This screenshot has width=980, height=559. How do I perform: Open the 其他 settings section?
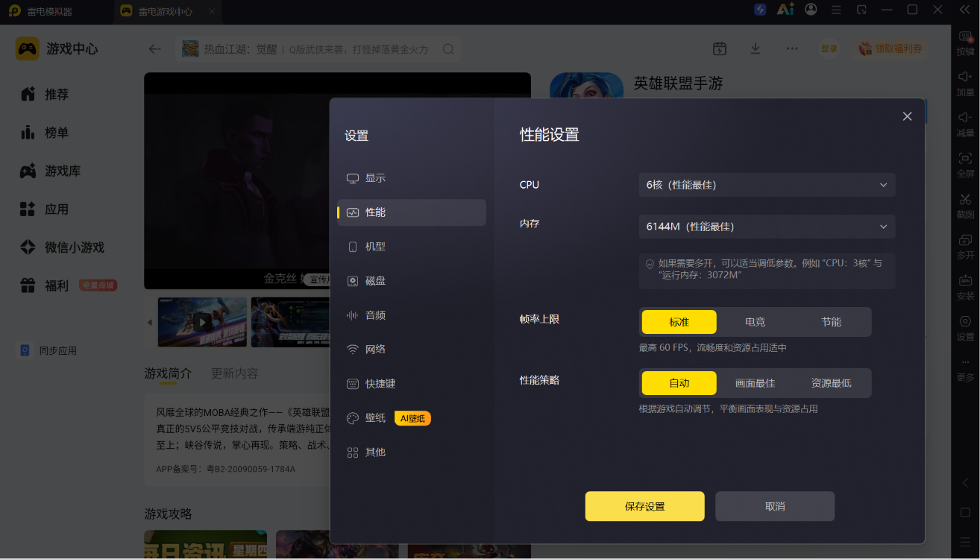click(412, 452)
